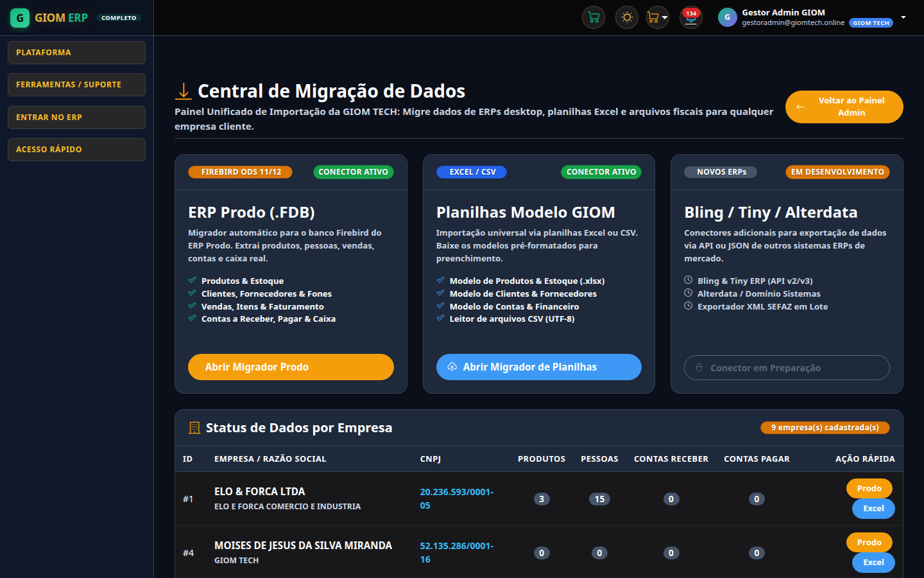This screenshot has width=924, height=578.
Task: Click the user avatar G circle
Action: pos(727,17)
